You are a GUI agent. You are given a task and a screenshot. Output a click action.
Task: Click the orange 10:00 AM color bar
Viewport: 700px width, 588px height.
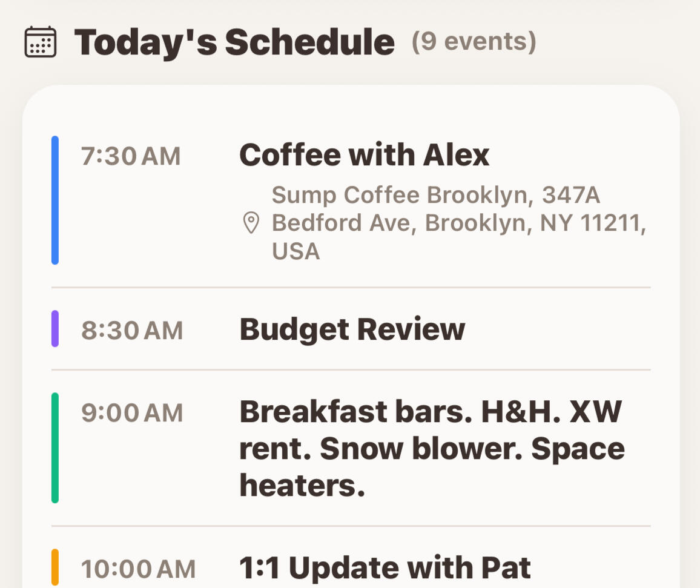pos(55,567)
